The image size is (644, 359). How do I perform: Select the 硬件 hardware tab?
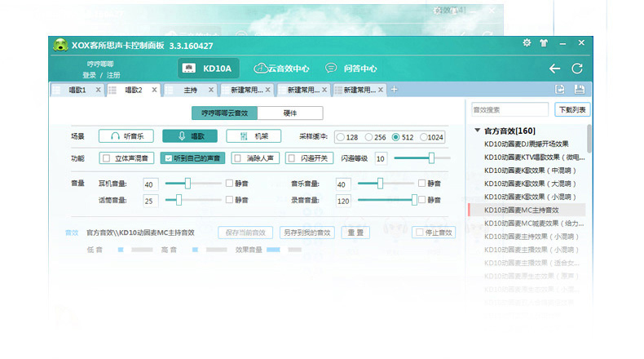click(290, 113)
